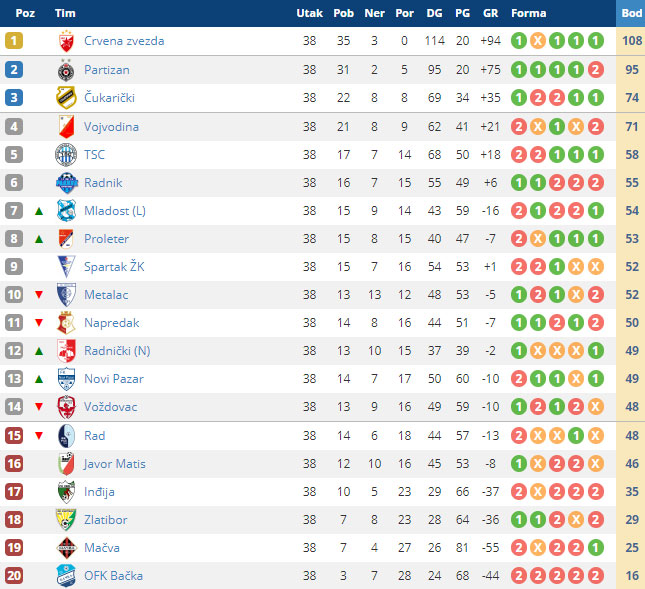Click the Partizan club crest
The image size is (645, 589).
pos(66,70)
